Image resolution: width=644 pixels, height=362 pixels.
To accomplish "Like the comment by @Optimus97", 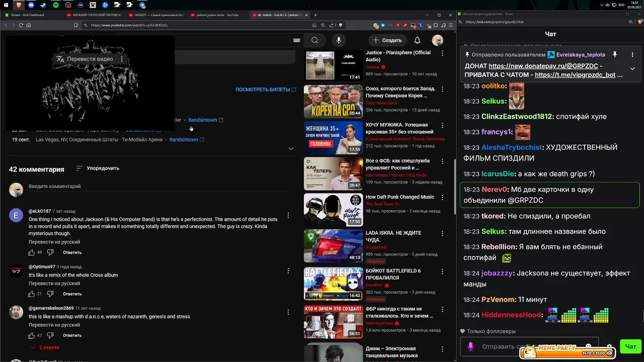I will pos(31,294).
